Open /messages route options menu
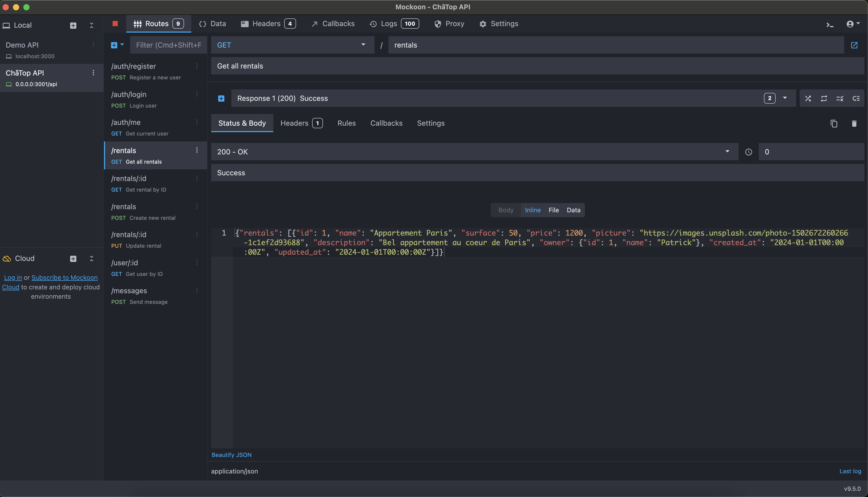Screen dimensions: 868x497 (197, 290)
